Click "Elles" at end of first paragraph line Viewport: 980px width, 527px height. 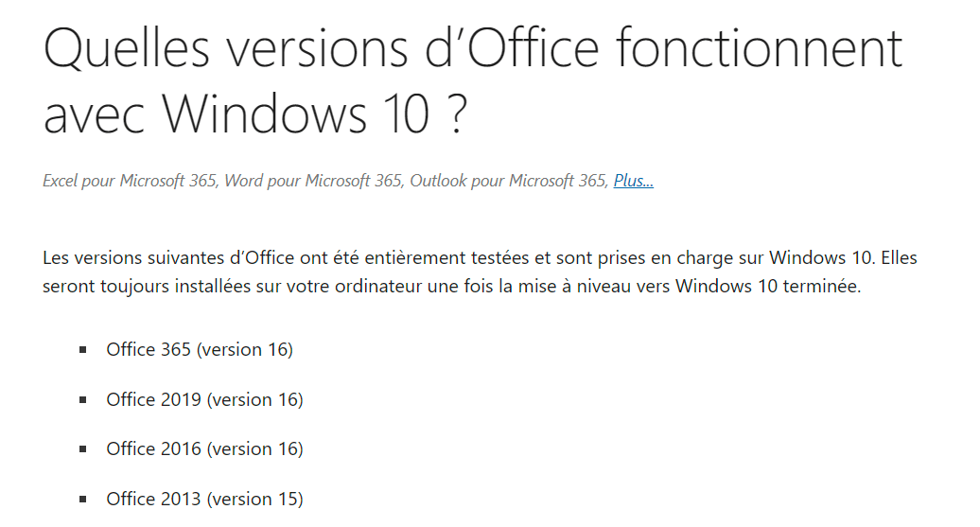click(899, 258)
